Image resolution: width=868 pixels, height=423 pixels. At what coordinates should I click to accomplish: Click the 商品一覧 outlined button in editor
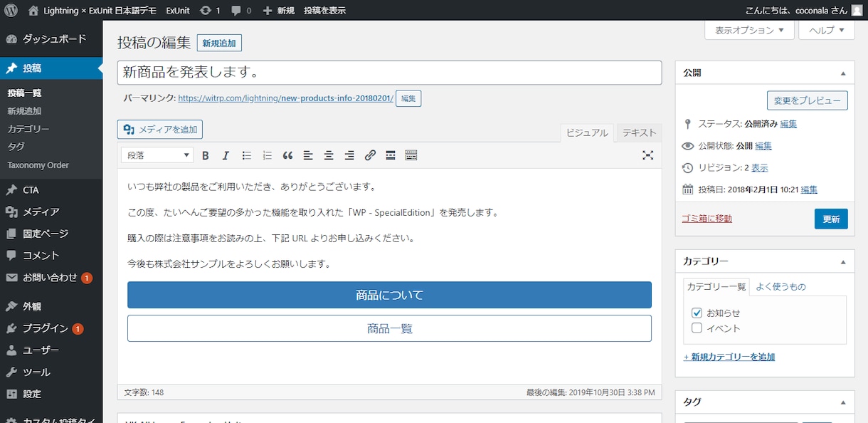(389, 328)
